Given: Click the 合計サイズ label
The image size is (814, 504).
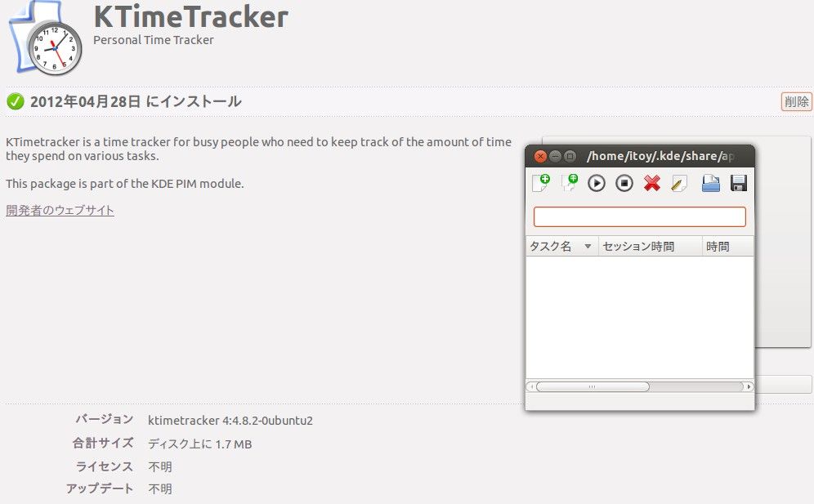Looking at the screenshot, I should pyautogui.click(x=103, y=444).
